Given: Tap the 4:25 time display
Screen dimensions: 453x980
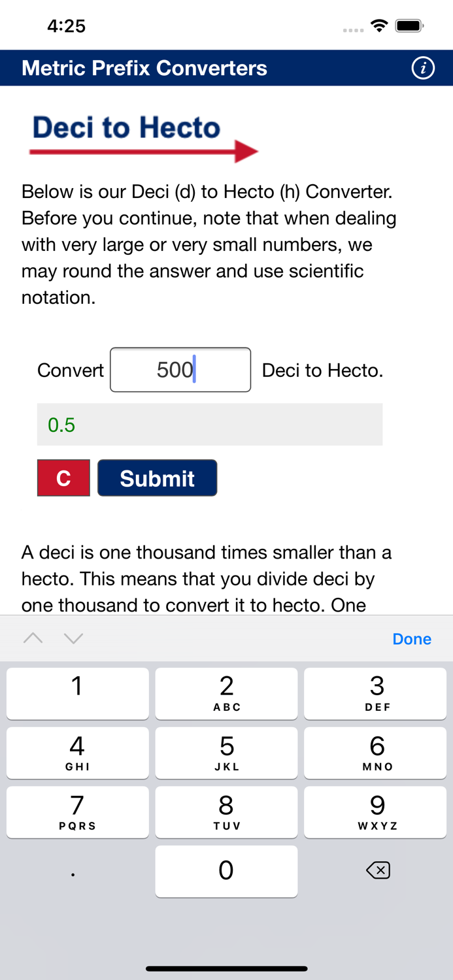Looking at the screenshot, I should point(66,25).
